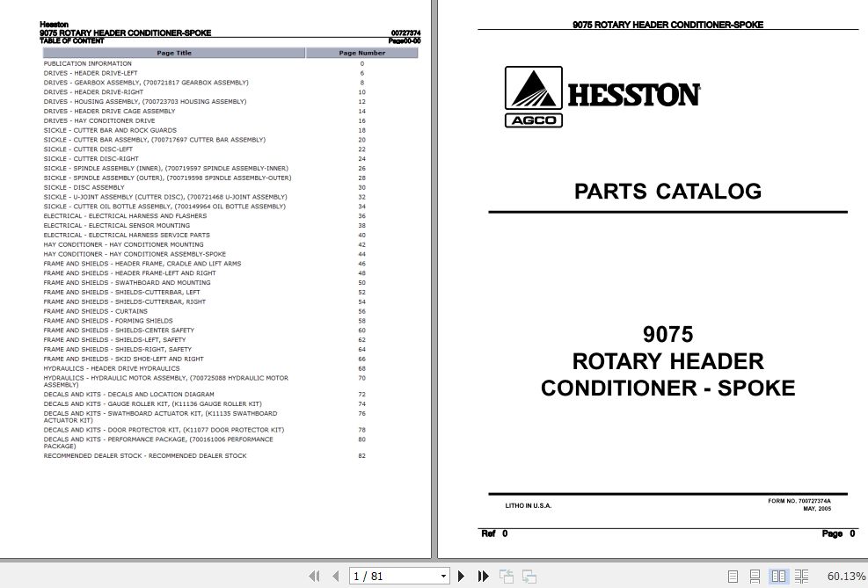The image size is (868, 588).
Task: Switch to single page view
Action: point(733,576)
